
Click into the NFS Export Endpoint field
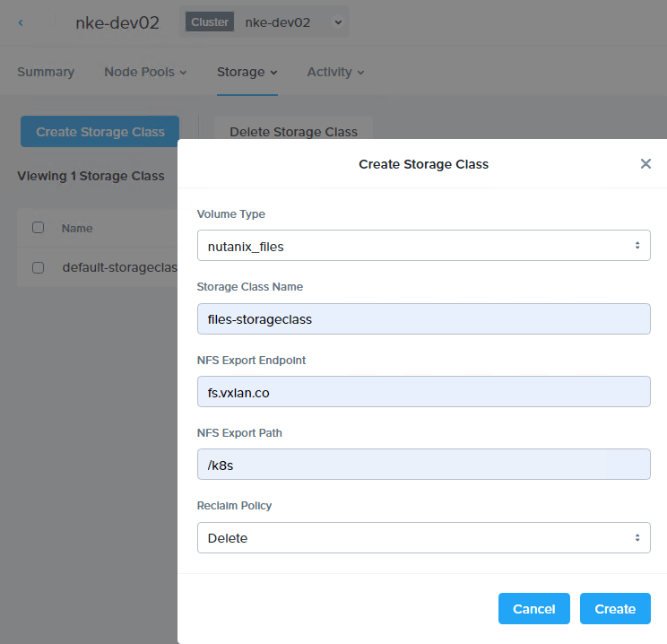pyautogui.click(x=423, y=392)
